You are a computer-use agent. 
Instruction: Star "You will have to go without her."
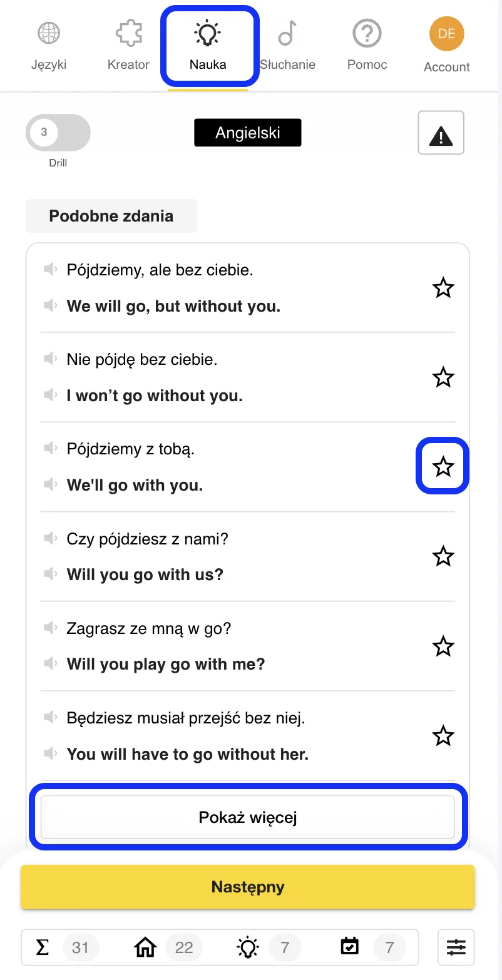(x=443, y=735)
